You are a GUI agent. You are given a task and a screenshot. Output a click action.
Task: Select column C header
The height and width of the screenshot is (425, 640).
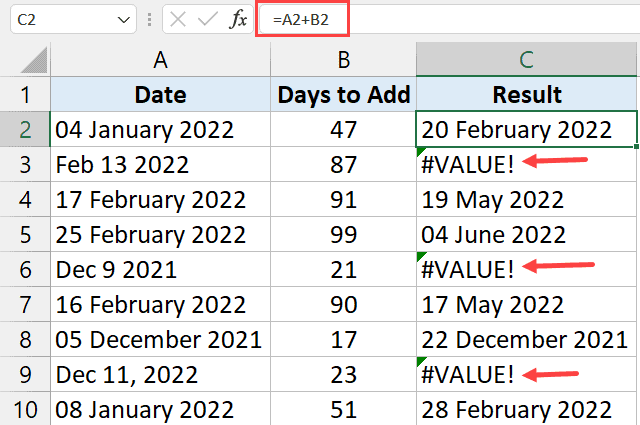click(527, 60)
